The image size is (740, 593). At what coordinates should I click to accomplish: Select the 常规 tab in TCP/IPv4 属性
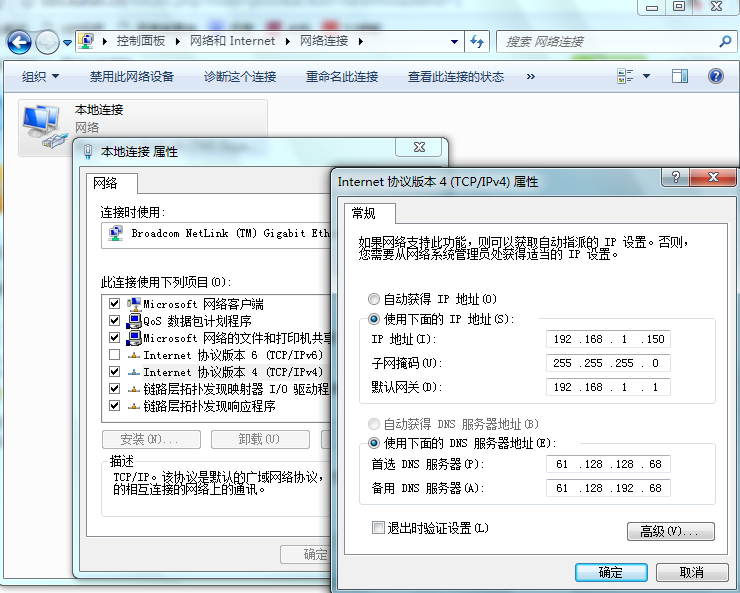(370, 213)
